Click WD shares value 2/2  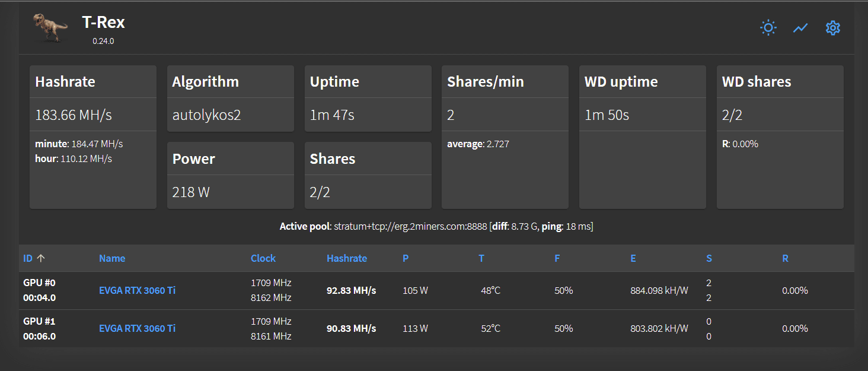point(732,115)
